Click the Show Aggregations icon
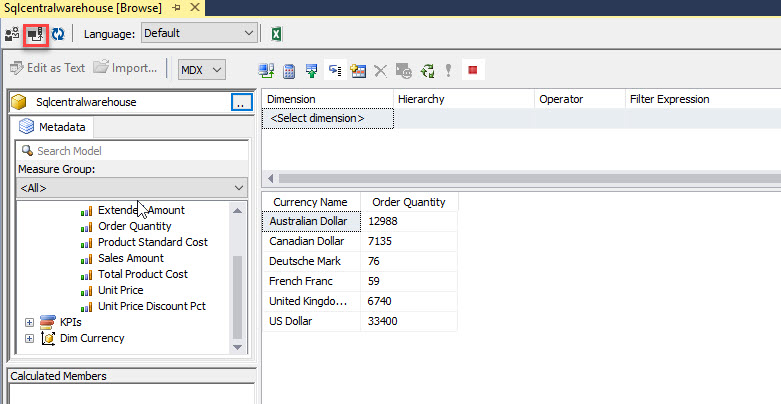Viewport: 781px width, 404px height. [358, 71]
